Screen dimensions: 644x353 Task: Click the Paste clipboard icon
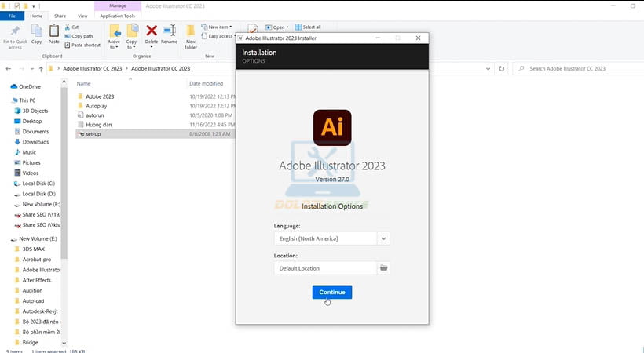(x=54, y=33)
